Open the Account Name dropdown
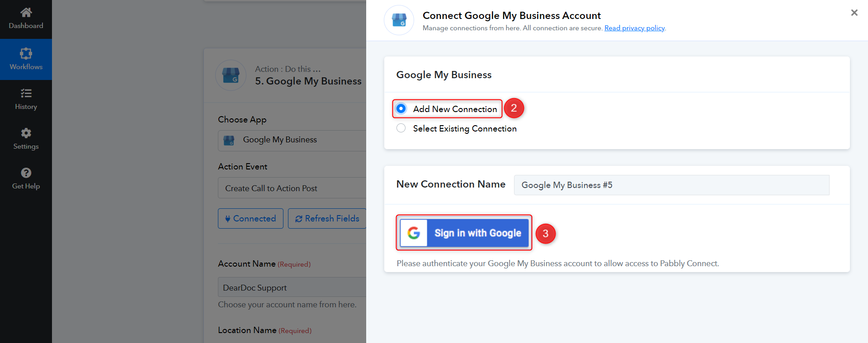This screenshot has width=868, height=343. (292, 287)
